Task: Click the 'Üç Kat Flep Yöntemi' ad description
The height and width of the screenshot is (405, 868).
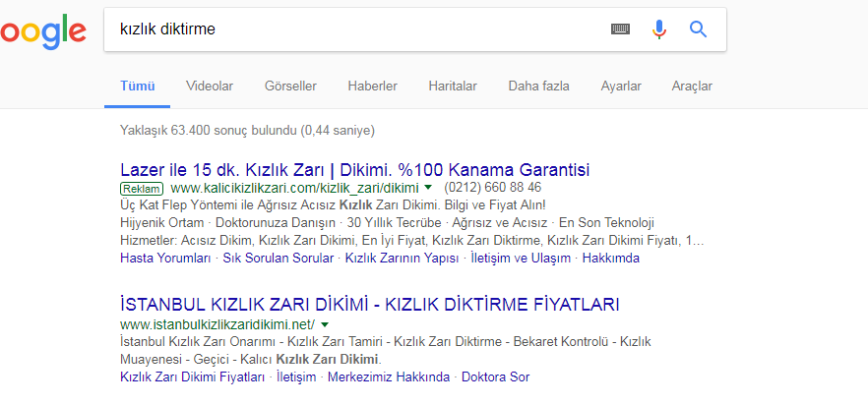Action: click(x=333, y=205)
